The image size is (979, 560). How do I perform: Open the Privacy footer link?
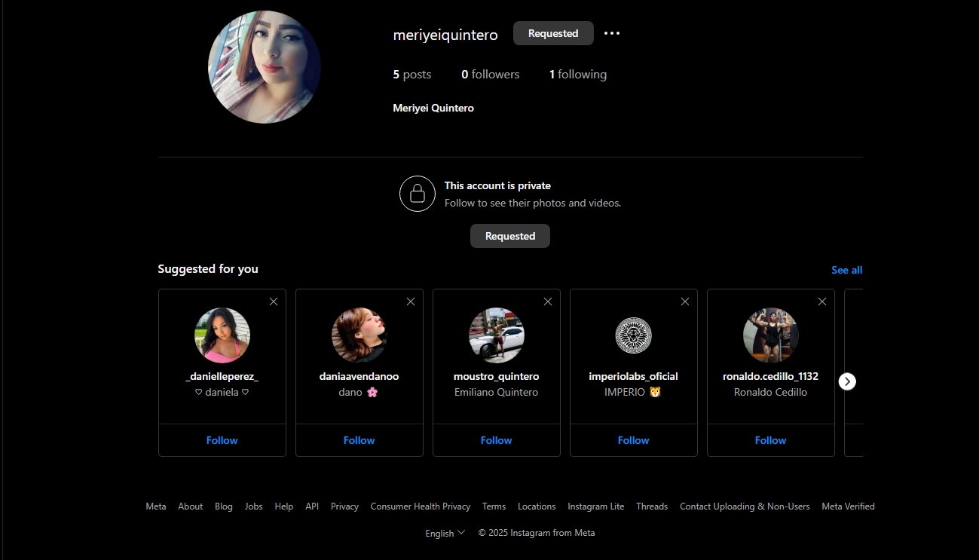344,506
